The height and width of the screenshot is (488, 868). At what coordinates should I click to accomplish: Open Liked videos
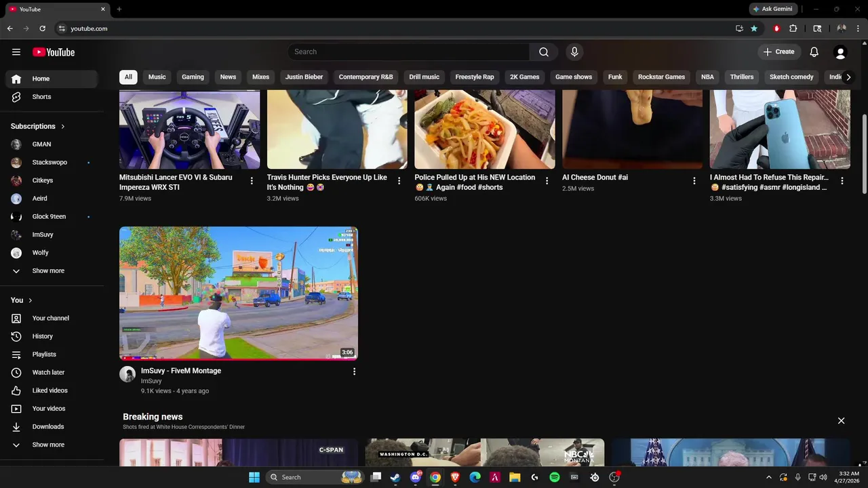click(x=52, y=390)
